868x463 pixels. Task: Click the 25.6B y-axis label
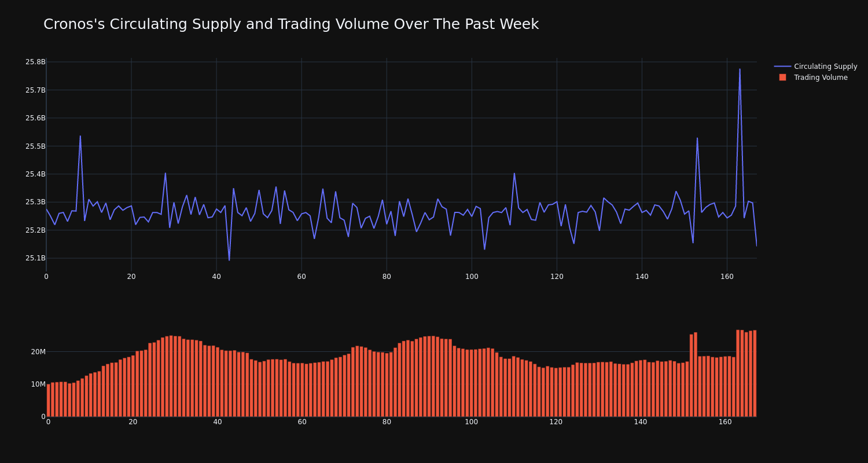click(35, 118)
